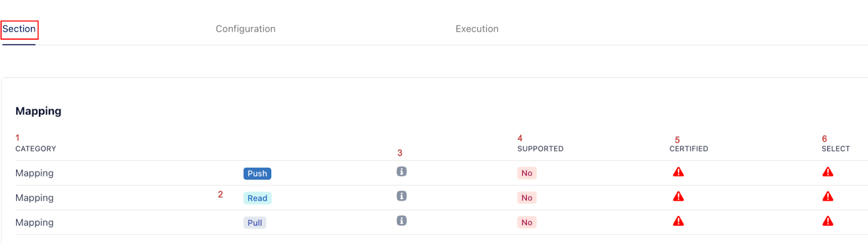Click the info icon in the Push row
The height and width of the screenshot is (243, 868).
[401, 171]
